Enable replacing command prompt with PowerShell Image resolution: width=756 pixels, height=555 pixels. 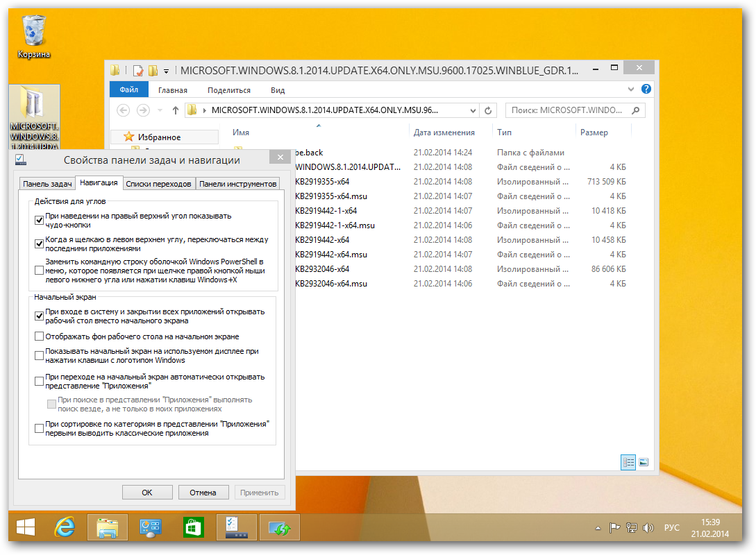pyautogui.click(x=39, y=271)
